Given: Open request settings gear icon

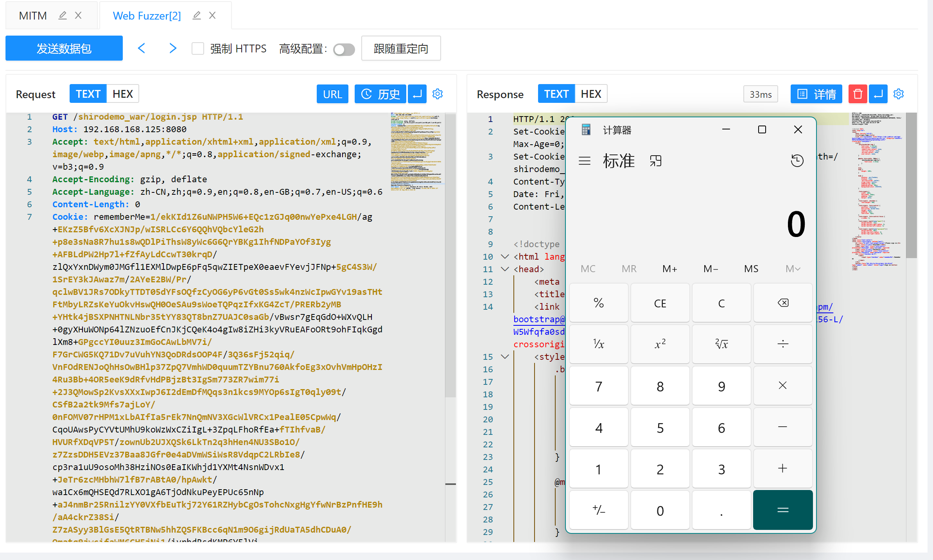Looking at the screenshot, I should (x=438, y=94).
